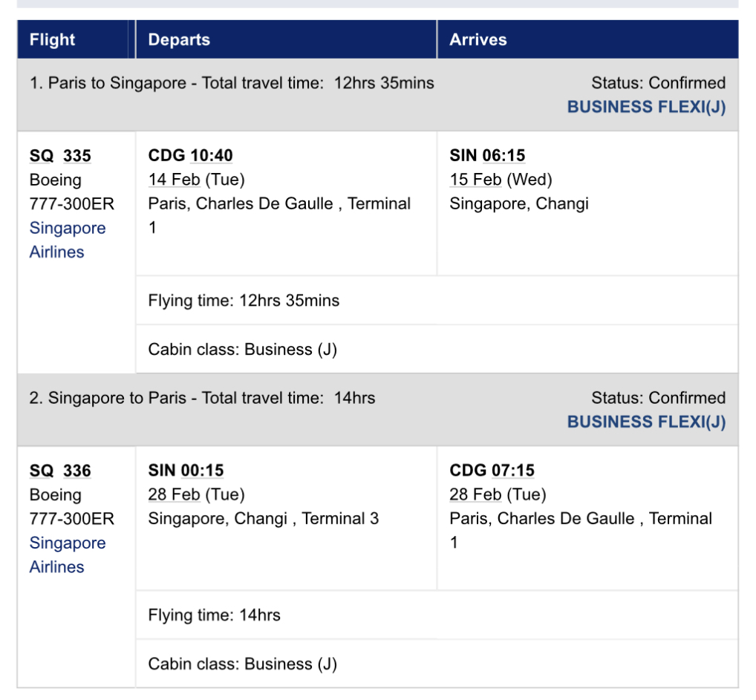Click the Flight column header
756x700 pixels.
pyautogui.click(x=53, y=40)
